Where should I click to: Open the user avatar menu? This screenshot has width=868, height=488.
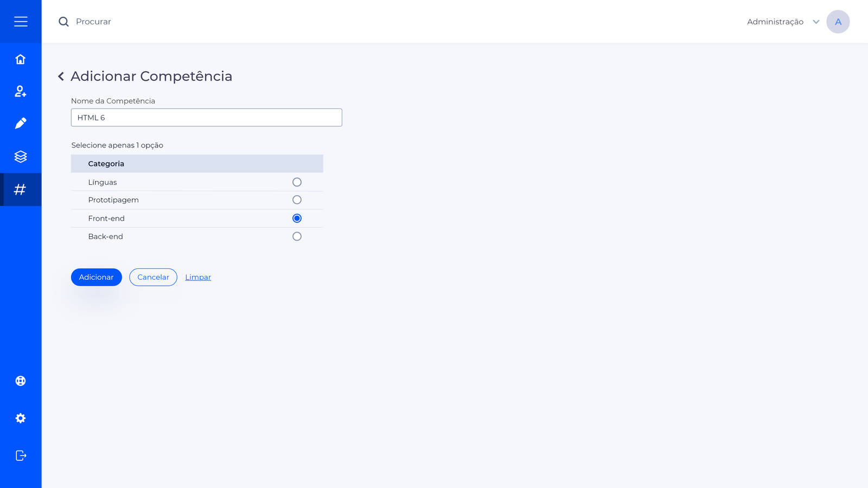pyautogui.click(x=838, y=22)
